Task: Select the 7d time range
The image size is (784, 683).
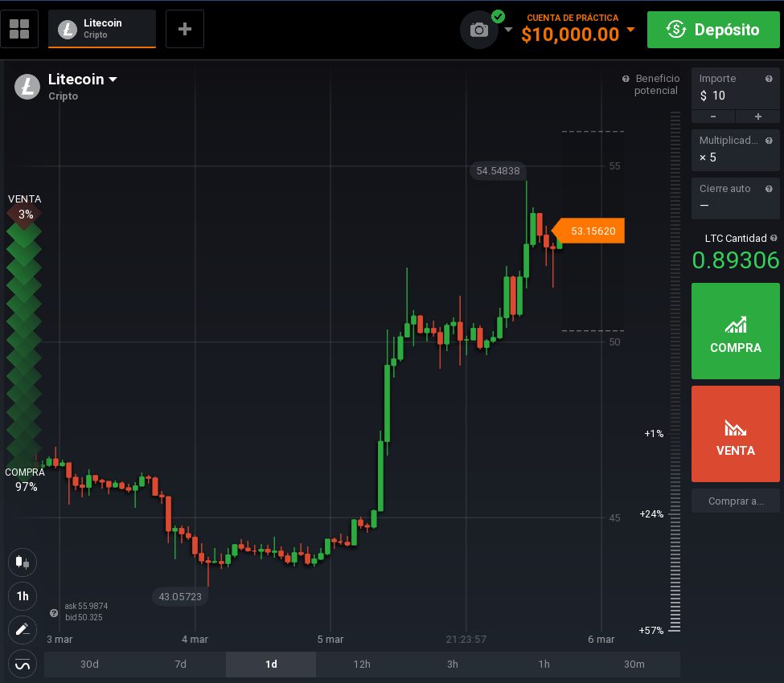Action: tap(180, 664)
